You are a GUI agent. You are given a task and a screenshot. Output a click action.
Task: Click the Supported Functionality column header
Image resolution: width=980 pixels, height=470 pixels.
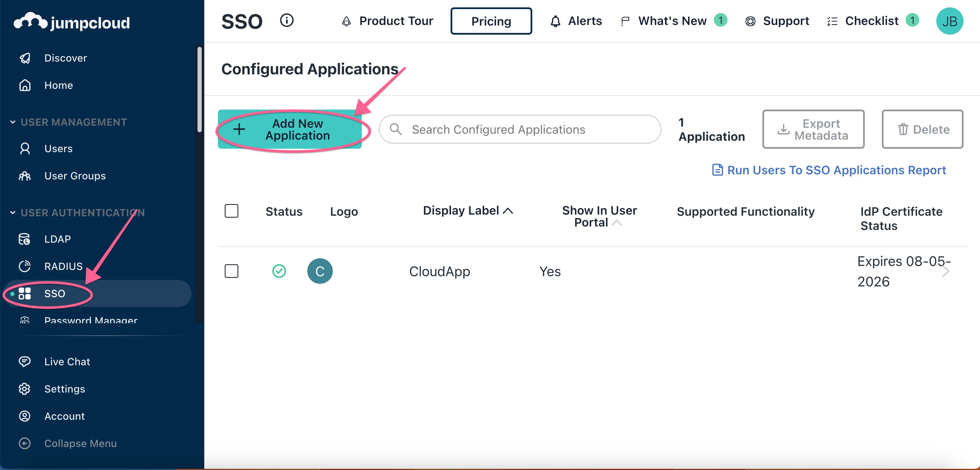(746, 212)
